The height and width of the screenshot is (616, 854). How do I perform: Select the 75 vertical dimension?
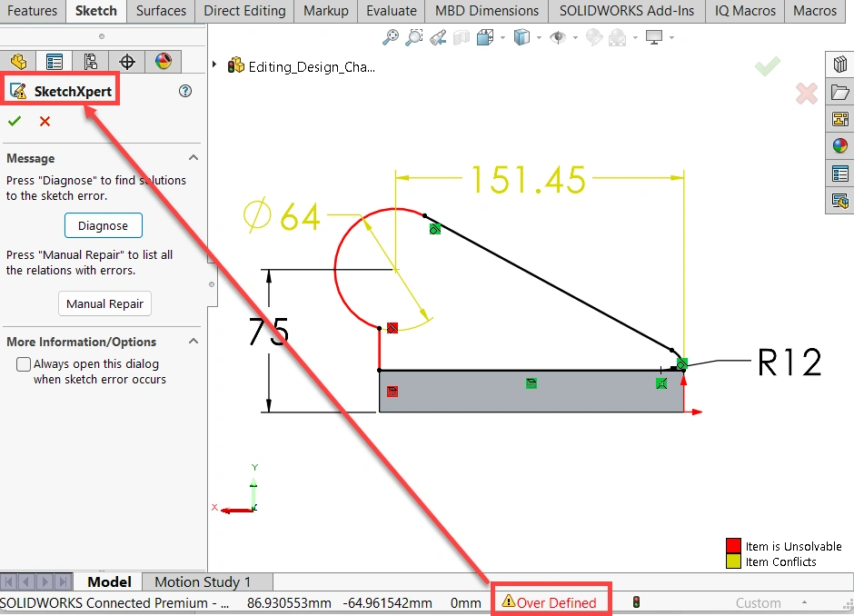click(x=268, y=331)
